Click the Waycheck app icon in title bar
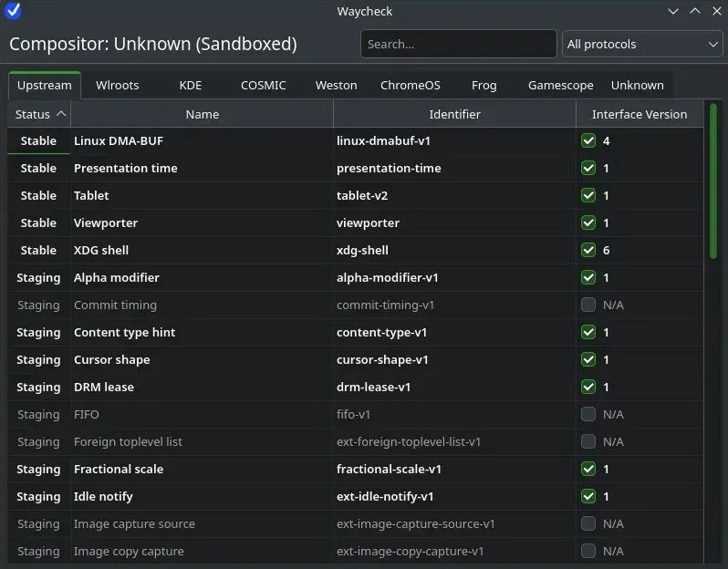 click(13, 11)
